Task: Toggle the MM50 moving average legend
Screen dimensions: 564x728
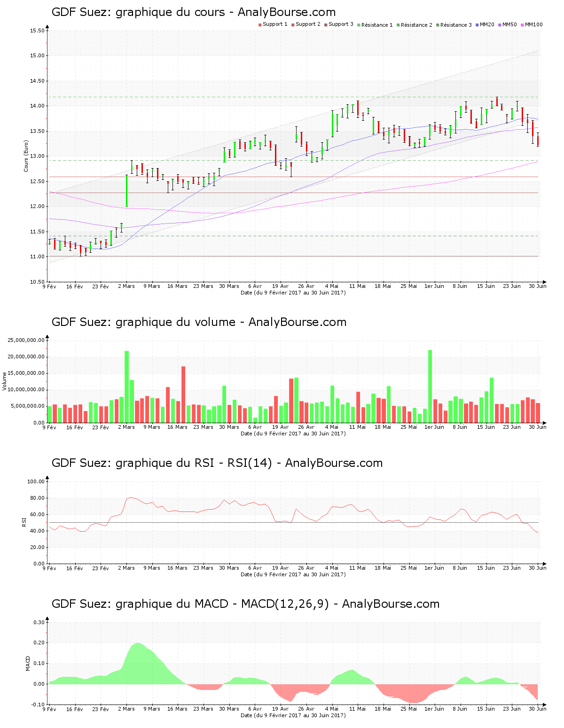Action: 508,24
